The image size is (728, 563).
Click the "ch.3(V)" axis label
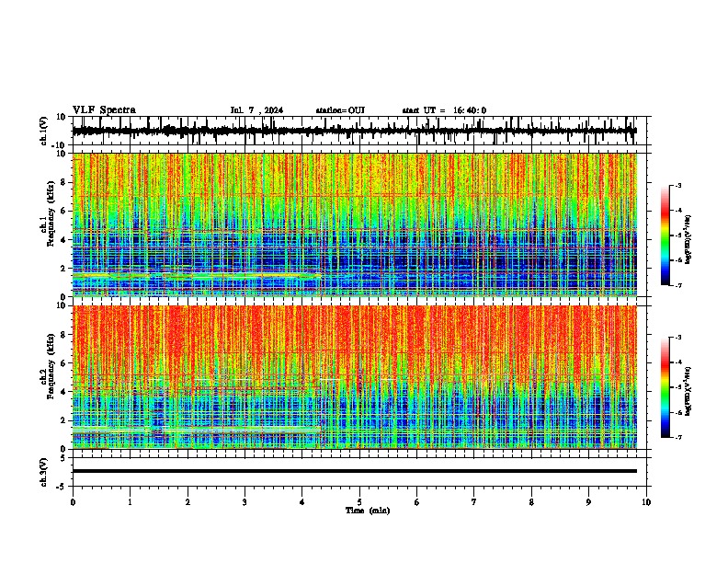(44, 472)
